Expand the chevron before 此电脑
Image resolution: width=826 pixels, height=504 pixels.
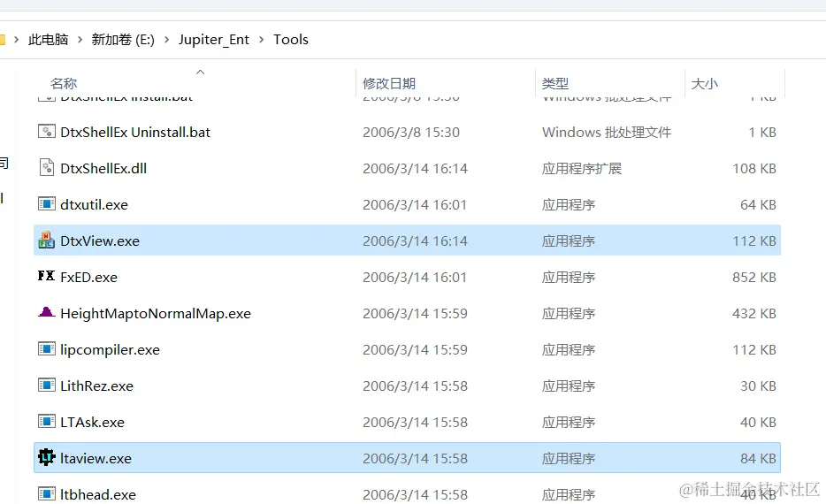point(16,40)
